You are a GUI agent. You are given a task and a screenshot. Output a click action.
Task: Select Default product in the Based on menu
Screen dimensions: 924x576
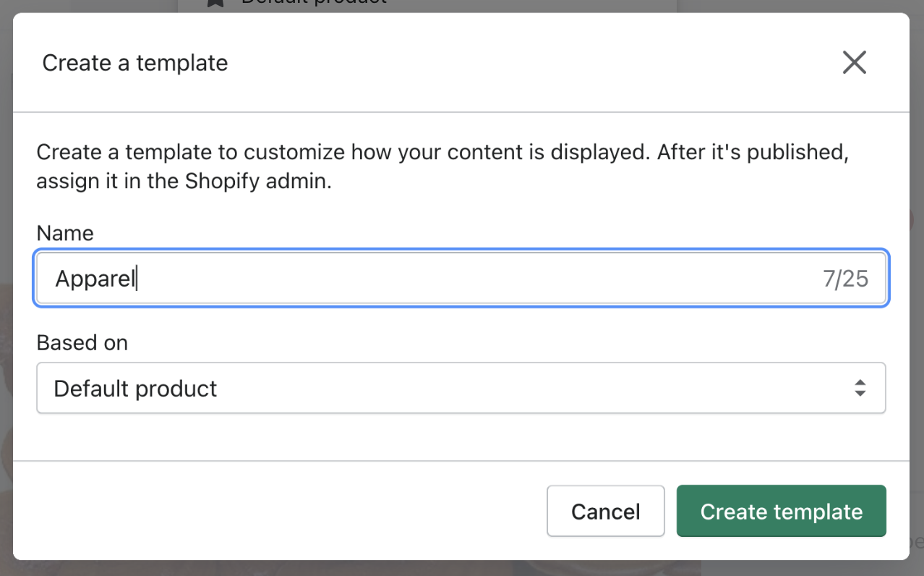134,389
